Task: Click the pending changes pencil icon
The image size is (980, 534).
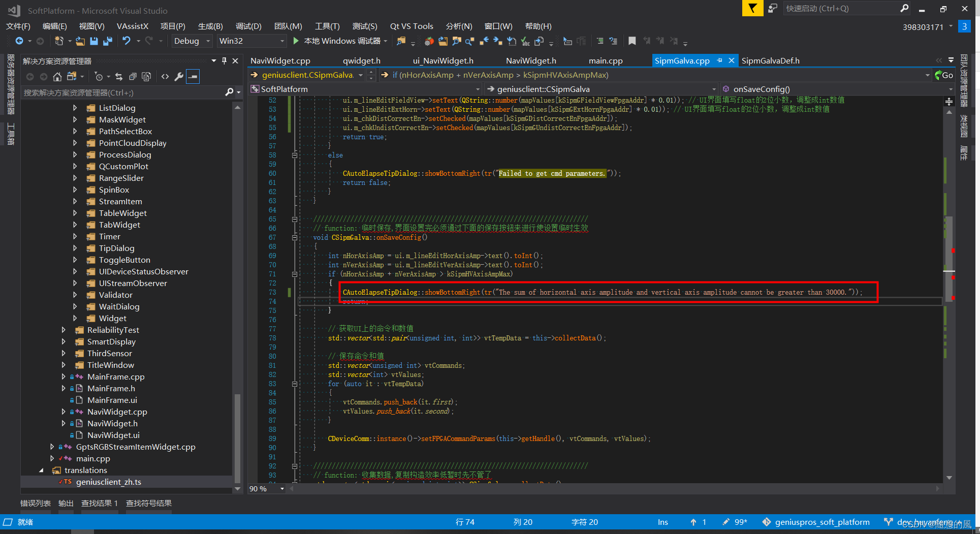Action: coord(726,522)
